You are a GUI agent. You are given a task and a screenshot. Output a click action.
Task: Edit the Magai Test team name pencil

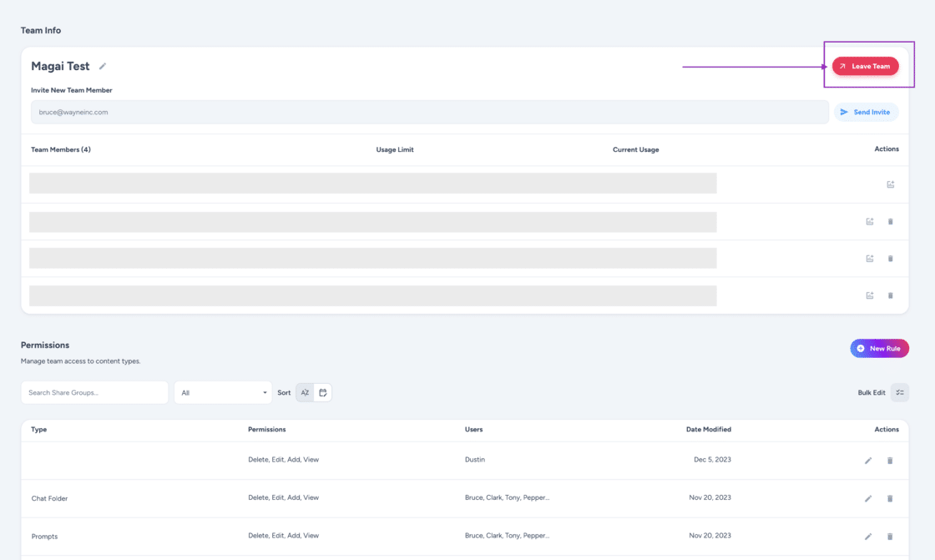(x=103, y=66)
